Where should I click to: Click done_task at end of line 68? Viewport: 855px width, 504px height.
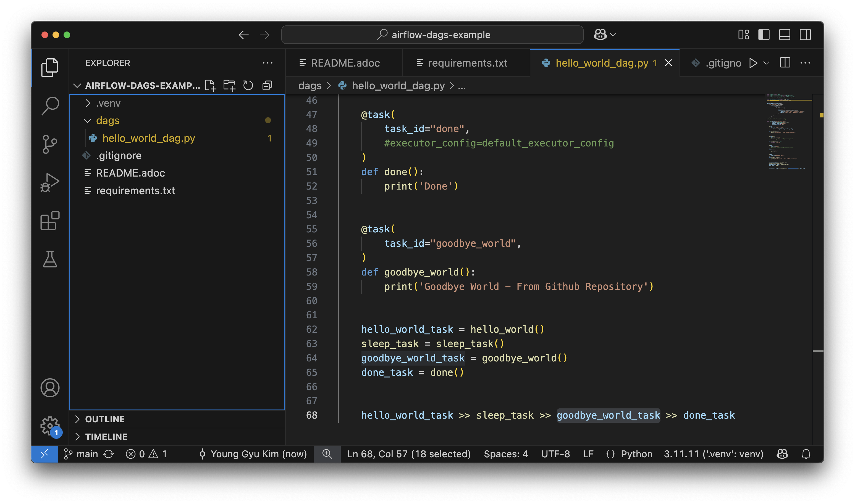tap(709, 415)
